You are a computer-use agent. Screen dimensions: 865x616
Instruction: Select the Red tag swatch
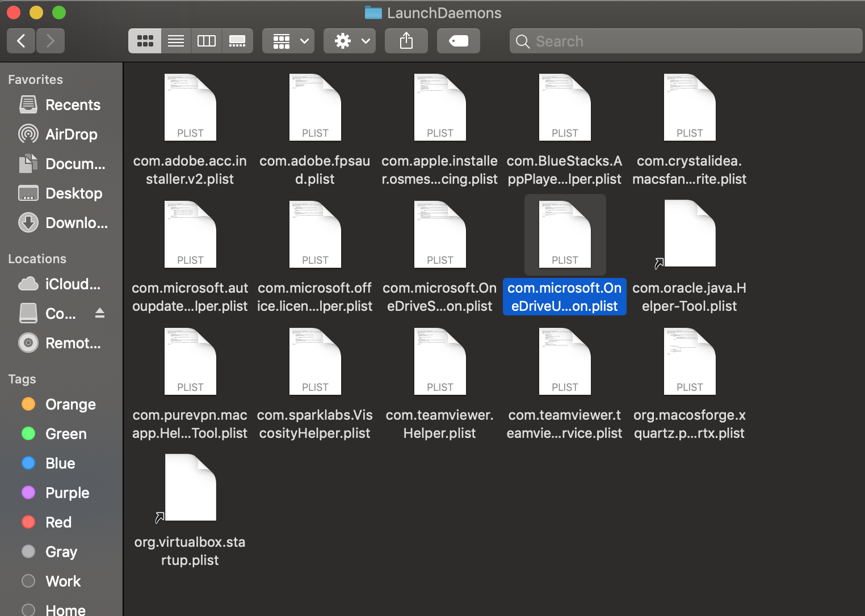28,522
